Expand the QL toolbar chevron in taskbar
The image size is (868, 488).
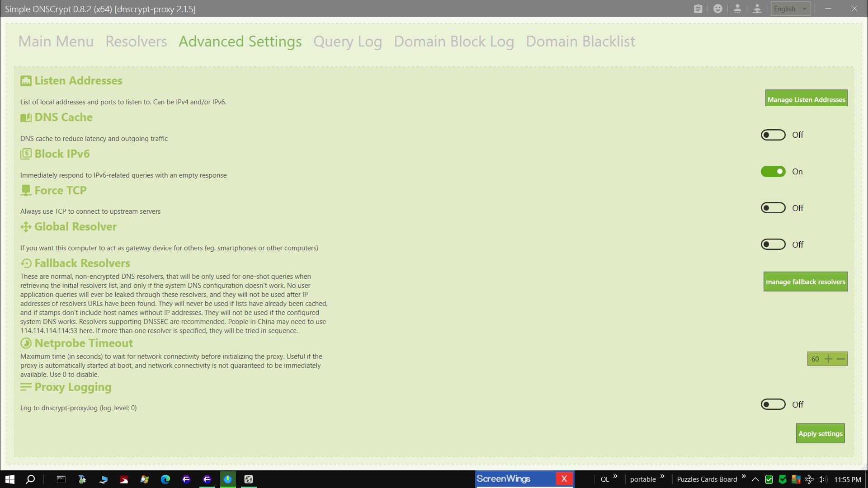pyautogui.click(x=615, y=476)
